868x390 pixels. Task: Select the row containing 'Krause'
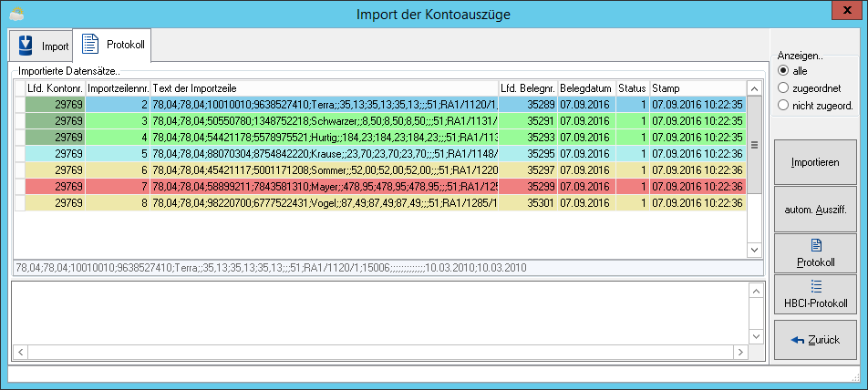380,153
